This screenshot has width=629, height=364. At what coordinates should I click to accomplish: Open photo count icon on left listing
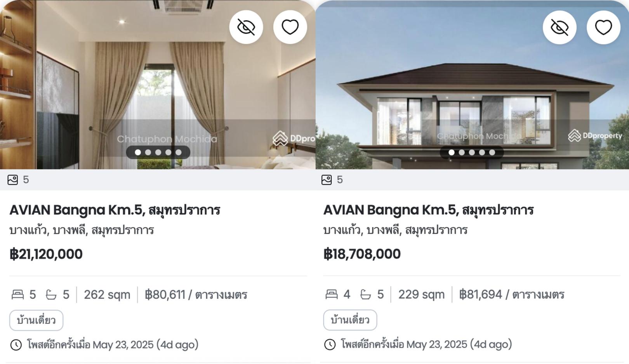[13, 180]
